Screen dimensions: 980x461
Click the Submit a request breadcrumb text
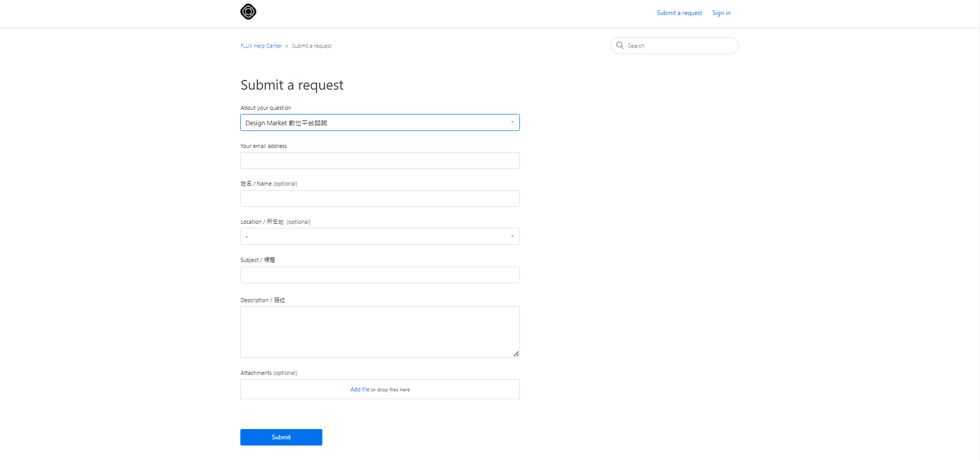[312, 46]
